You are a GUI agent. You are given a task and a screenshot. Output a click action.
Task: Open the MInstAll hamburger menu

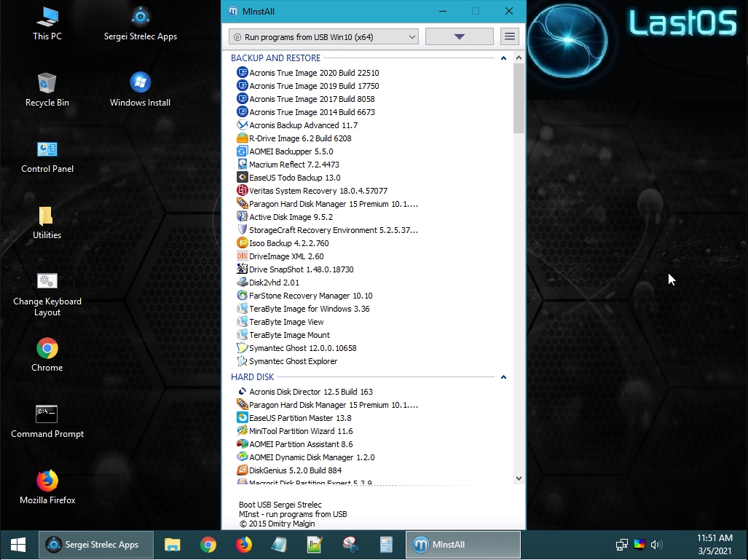click(x=510, y=36)
